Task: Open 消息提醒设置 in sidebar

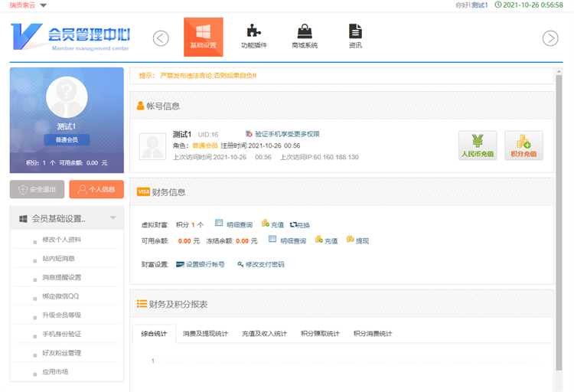Action: [61, 277]
